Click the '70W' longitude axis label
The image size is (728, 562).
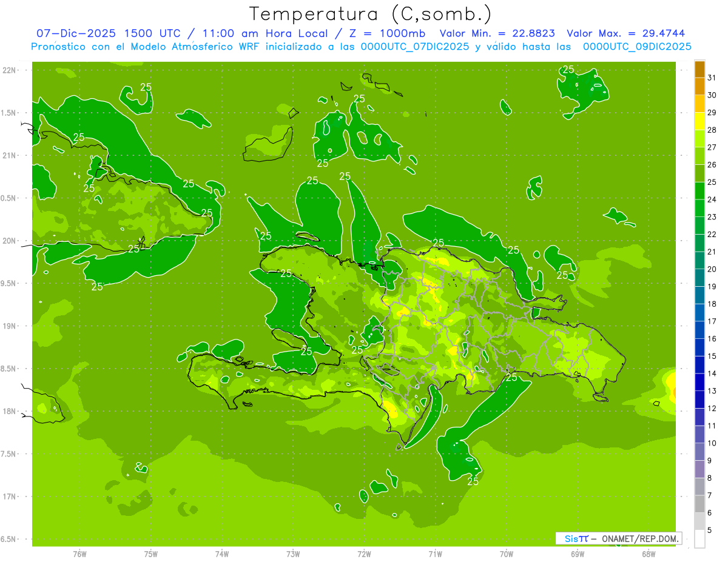pos(507,554)
